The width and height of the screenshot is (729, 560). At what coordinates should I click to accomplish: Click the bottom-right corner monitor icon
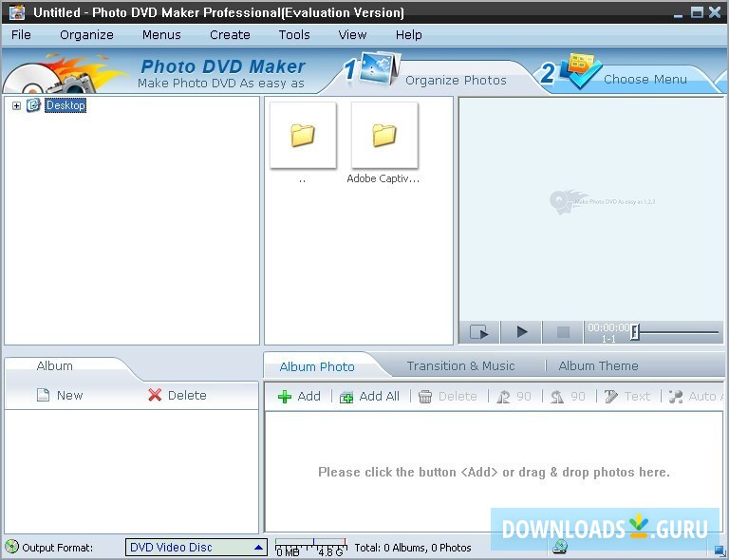coord(720,551)
